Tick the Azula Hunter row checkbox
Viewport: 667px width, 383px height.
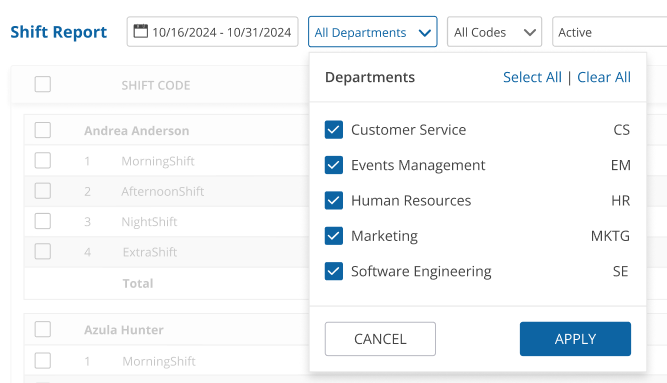[x=43, y=329]
